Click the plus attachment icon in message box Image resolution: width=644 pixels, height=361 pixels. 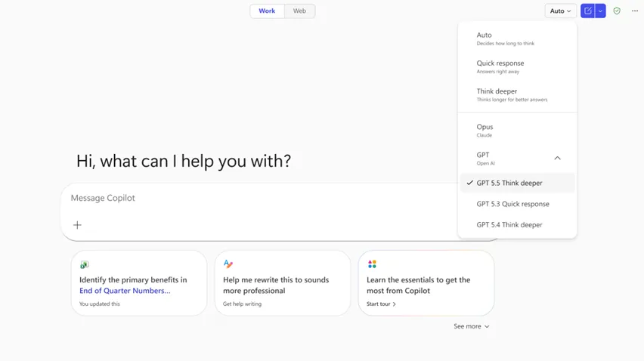pos(77,225)
